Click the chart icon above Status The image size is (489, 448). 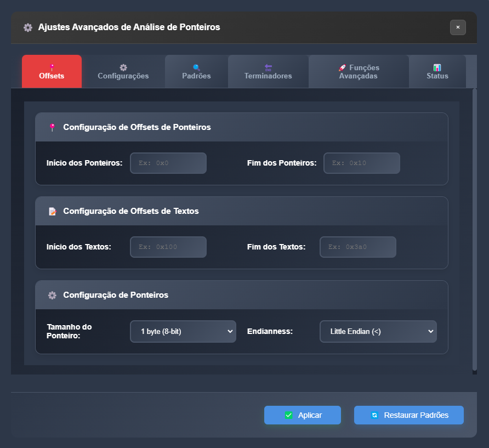[x=437, y=67]
